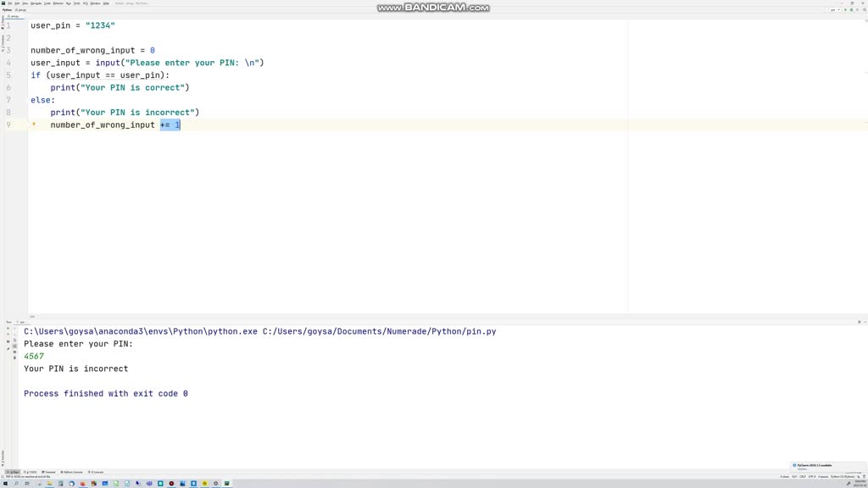The image size is (868, 488).
Task: Open the Python interpreter selector in status bar
Action: pyautogui.click(x=843, y=476)
